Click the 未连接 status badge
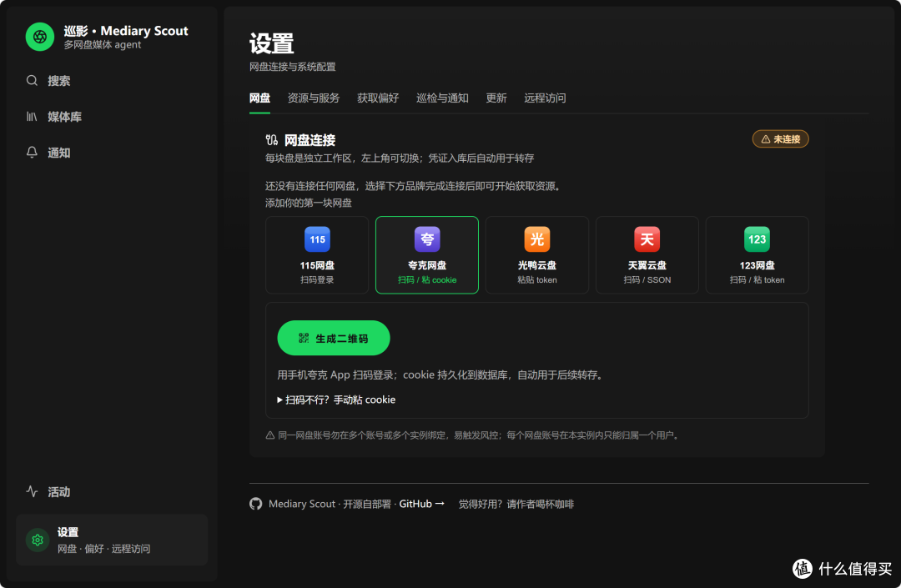Viewport: 901px width, 588px height. [x=780, y=139]
